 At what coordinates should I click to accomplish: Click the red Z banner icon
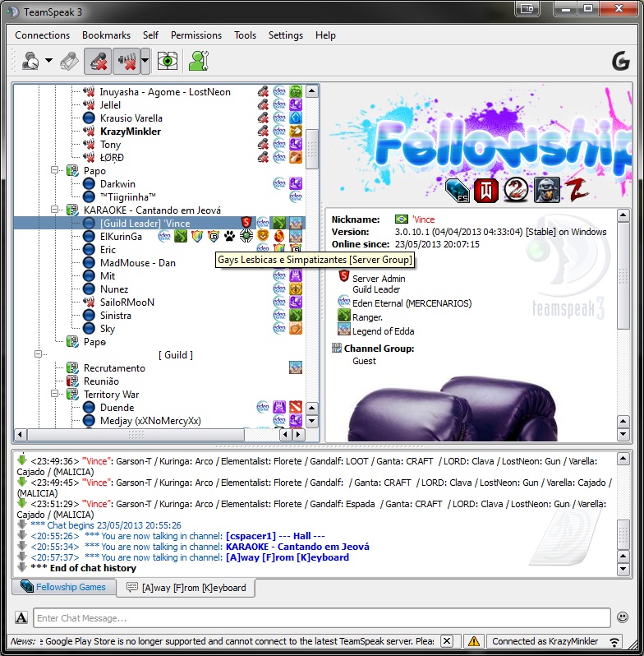click(x=577, y=190)
